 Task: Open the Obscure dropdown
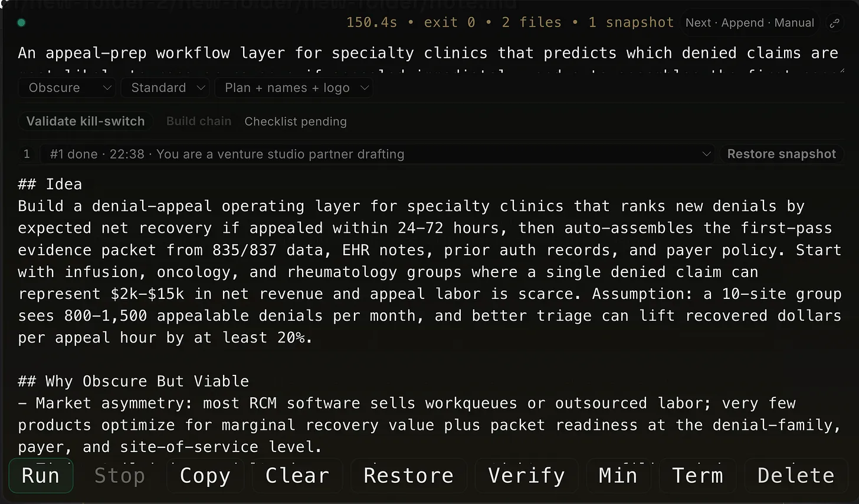[x=67, y=87]
